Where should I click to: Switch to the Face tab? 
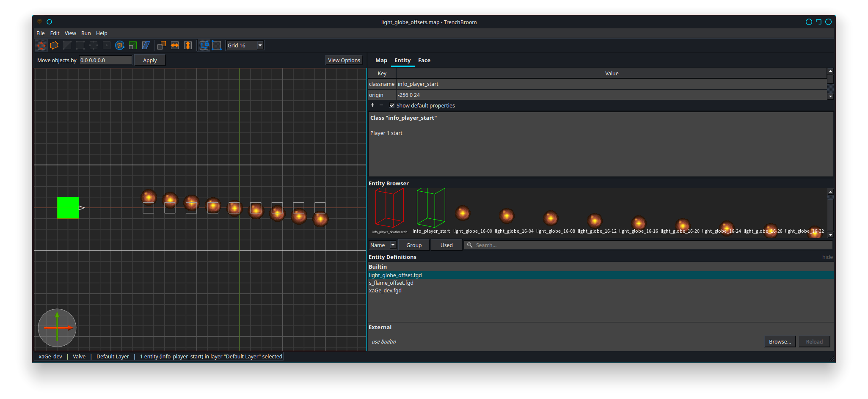point(424,60)
